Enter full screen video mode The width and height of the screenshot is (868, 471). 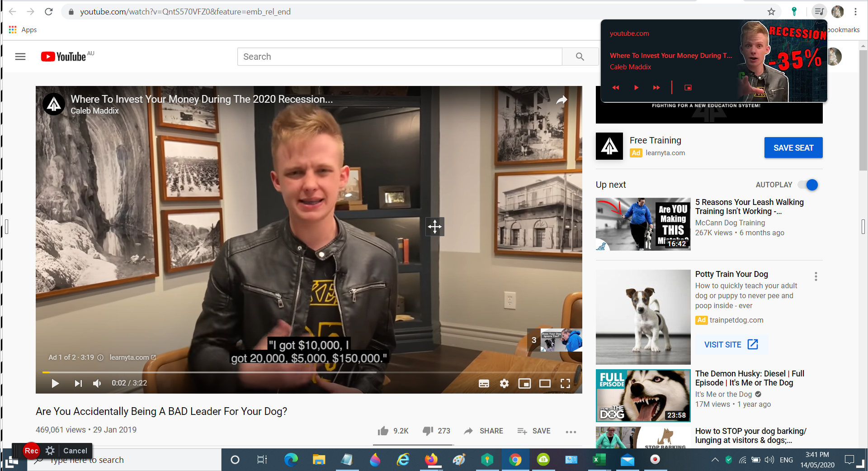pyautogui.click(x=565, y=384)
